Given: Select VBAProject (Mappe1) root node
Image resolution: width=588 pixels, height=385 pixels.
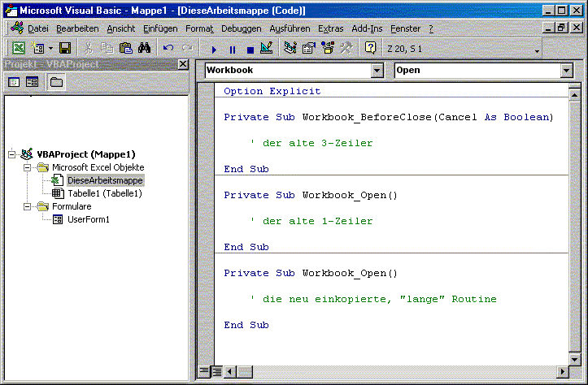Looking at the screenshot, I should 86,154.
